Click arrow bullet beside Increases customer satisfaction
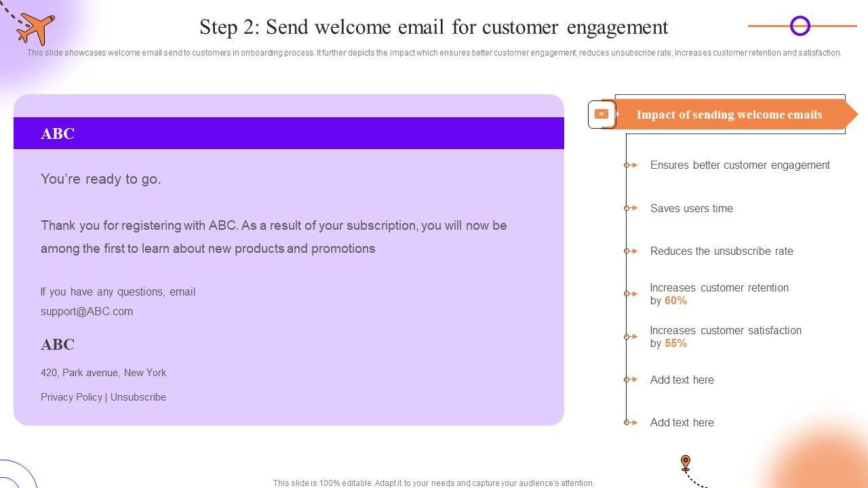 point(632,336)
